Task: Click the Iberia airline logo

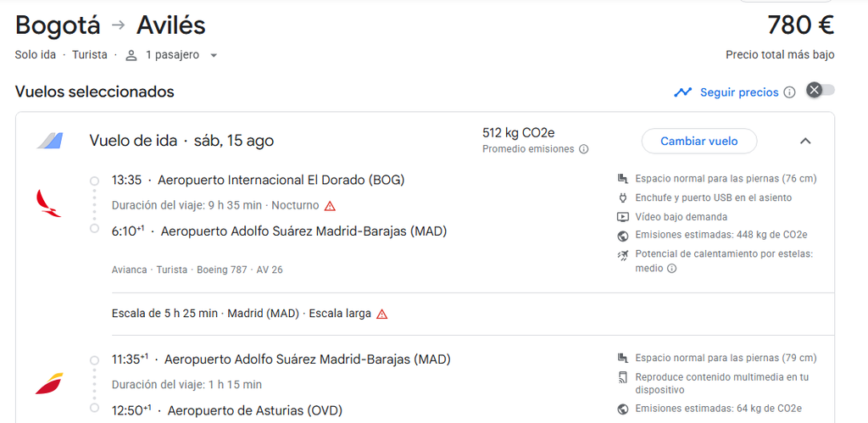Action: coord(49,384)
